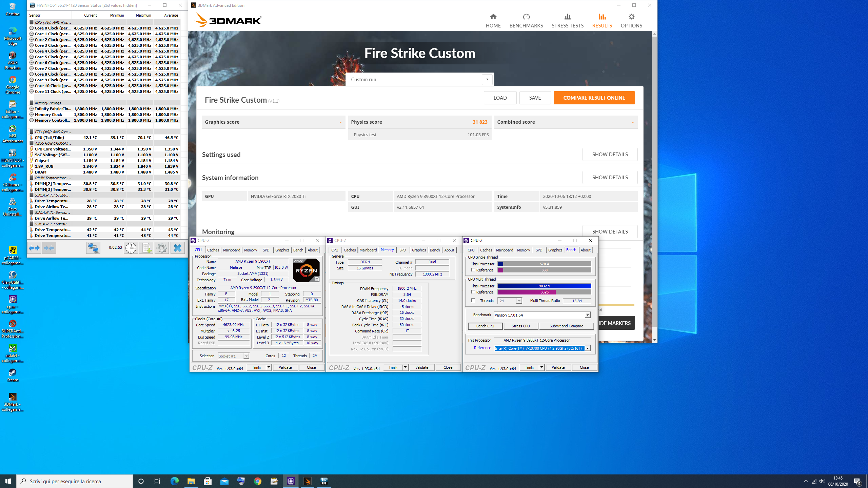
Task: Open Tools dropdown arrow in Bench CPU-Z
Action: 541,367
